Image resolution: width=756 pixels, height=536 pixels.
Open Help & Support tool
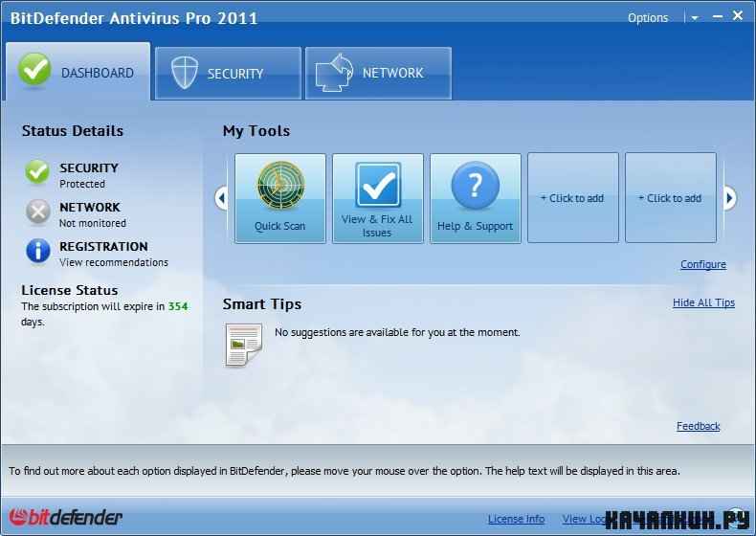[x=475, y=198]
